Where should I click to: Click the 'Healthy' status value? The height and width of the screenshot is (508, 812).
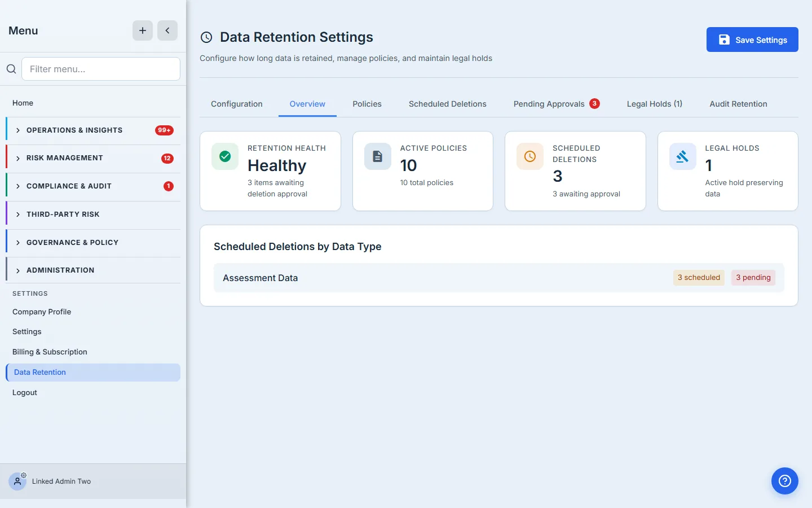tap(277, 165)
